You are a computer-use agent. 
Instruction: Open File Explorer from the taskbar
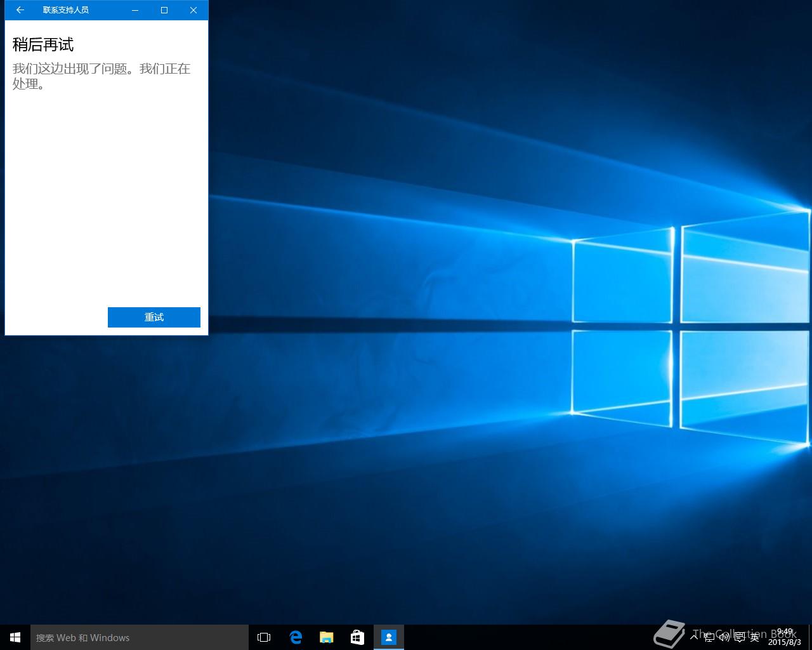[x=327, y=637]
